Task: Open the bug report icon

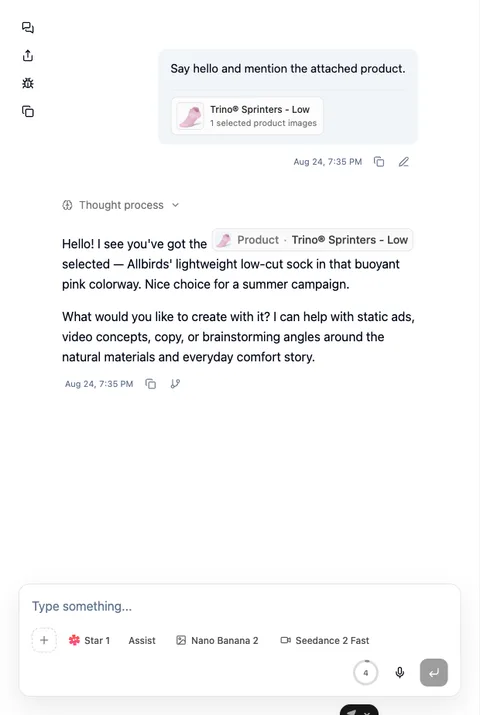Action: point(28,83)
